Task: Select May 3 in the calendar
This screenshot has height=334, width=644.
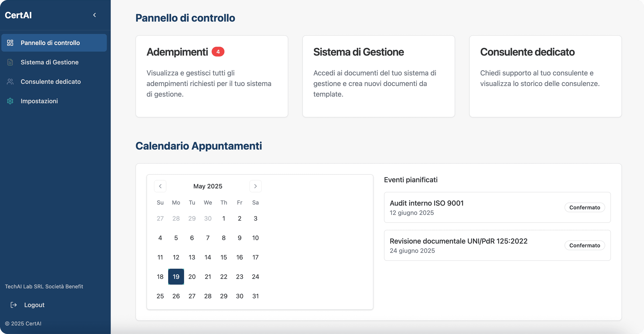Action: click(x=255, y=218)
